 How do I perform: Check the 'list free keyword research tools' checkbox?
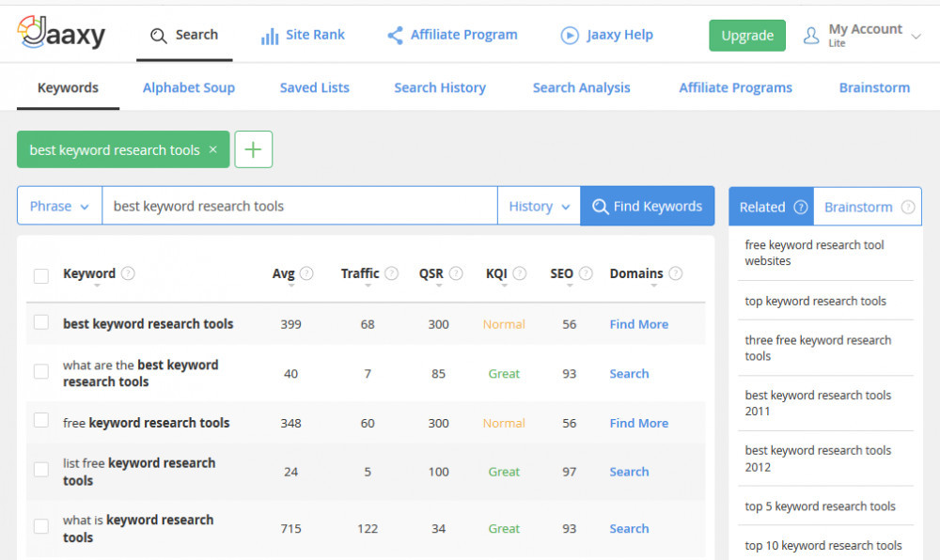pos(40,470)
